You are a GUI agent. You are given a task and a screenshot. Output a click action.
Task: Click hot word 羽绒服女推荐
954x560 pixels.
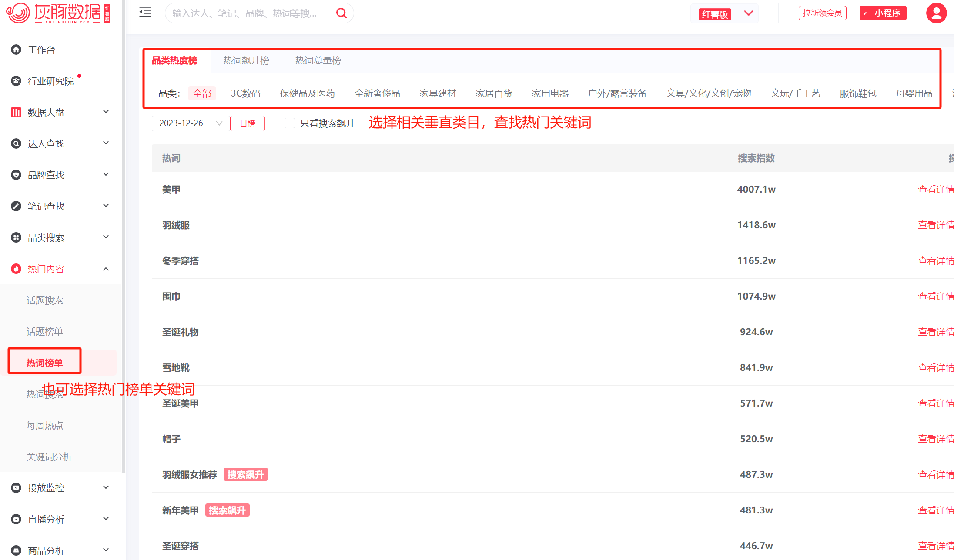coord(190,475)
